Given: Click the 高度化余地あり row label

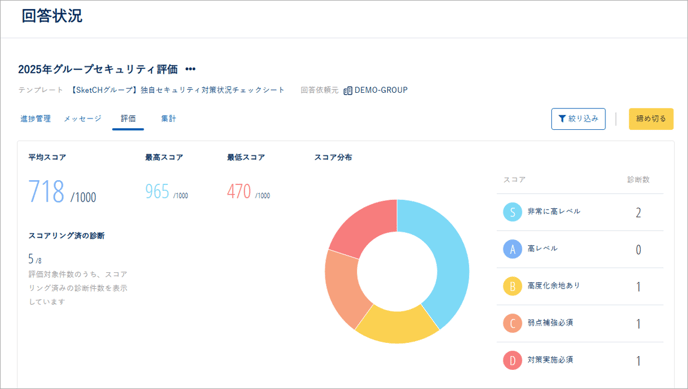Looking at the screenshot, I should [554, 286].
